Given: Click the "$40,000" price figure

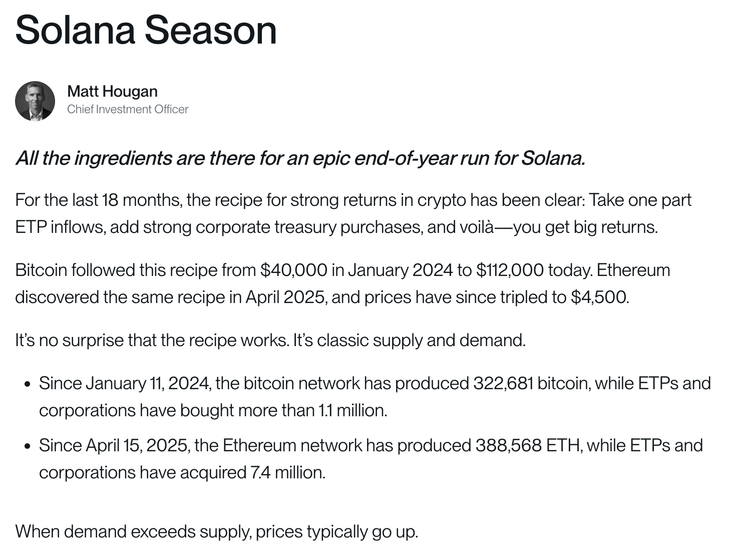Looking at the screenshot, I should tap(293, 270).
